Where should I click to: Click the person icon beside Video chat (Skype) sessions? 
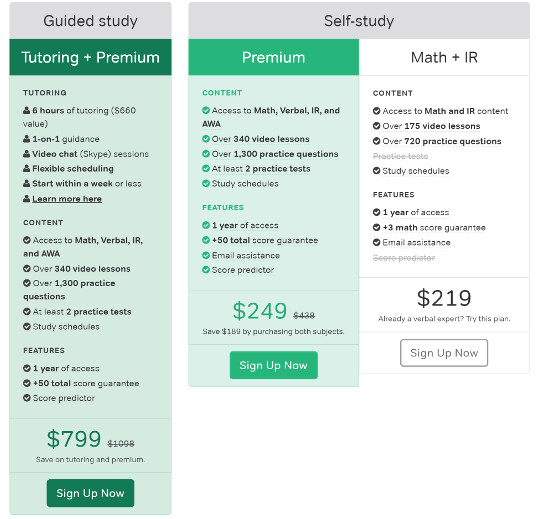coord(26,154)
